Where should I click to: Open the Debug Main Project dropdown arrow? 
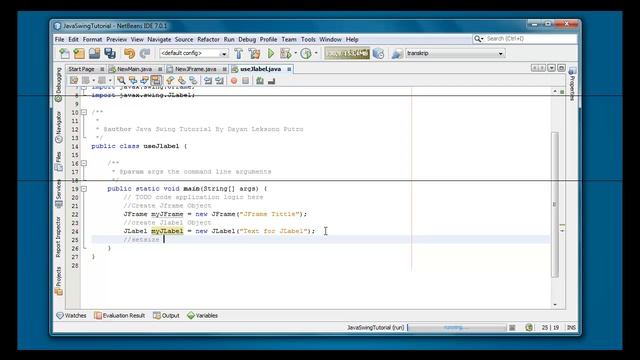click(296, 53)
